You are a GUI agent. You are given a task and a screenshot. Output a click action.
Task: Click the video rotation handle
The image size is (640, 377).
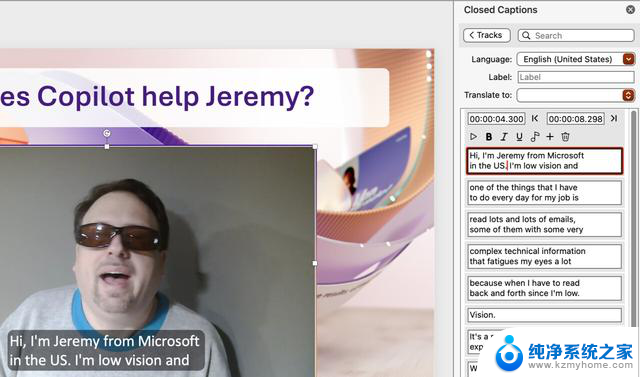[x=107, y=133]
